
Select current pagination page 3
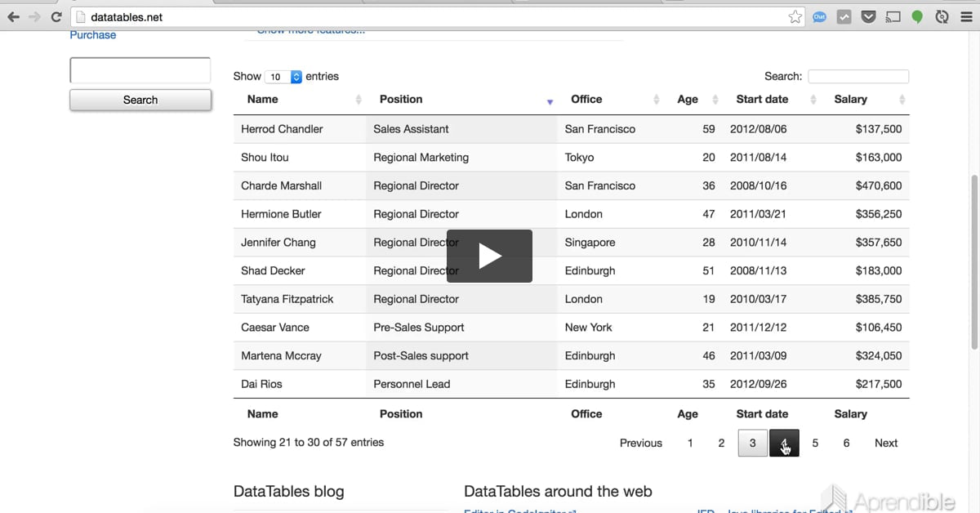(752, 443)
